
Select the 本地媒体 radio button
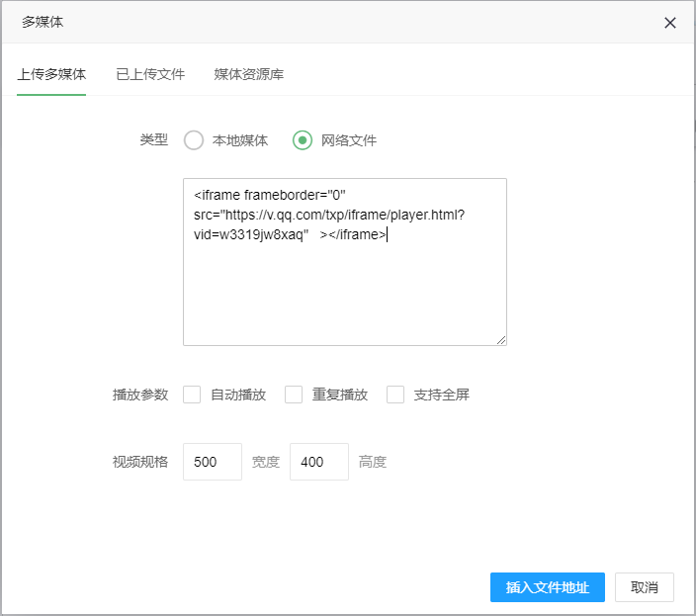click(x=194, y=140)
